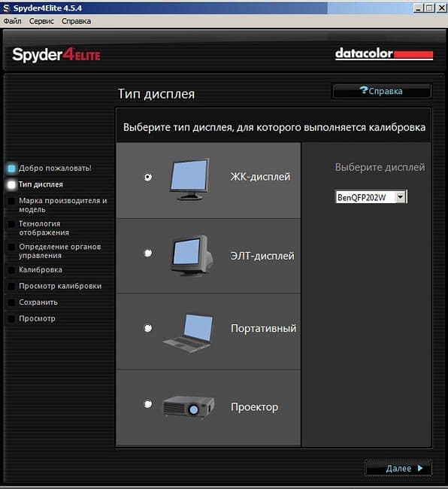Click the Тип дисплея white step indicator
448x489 pixels.
point(11,185)
